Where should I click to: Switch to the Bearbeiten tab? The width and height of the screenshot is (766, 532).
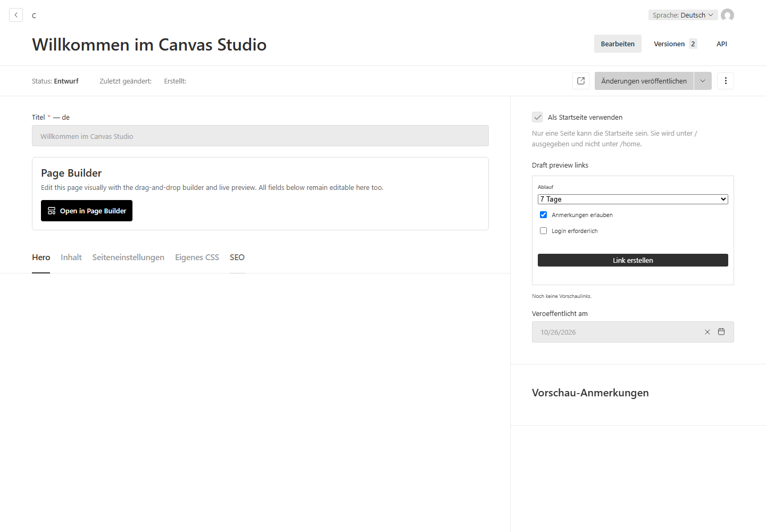click(618, 44)
